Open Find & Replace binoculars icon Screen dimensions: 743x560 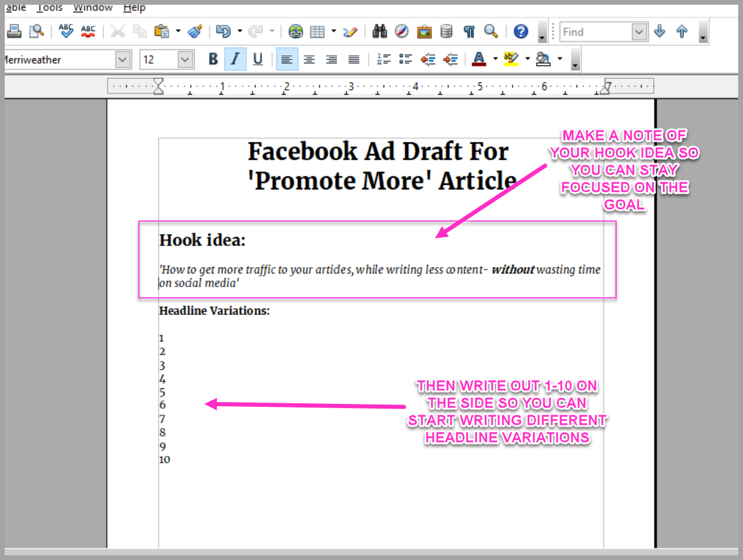coord(380,32)
